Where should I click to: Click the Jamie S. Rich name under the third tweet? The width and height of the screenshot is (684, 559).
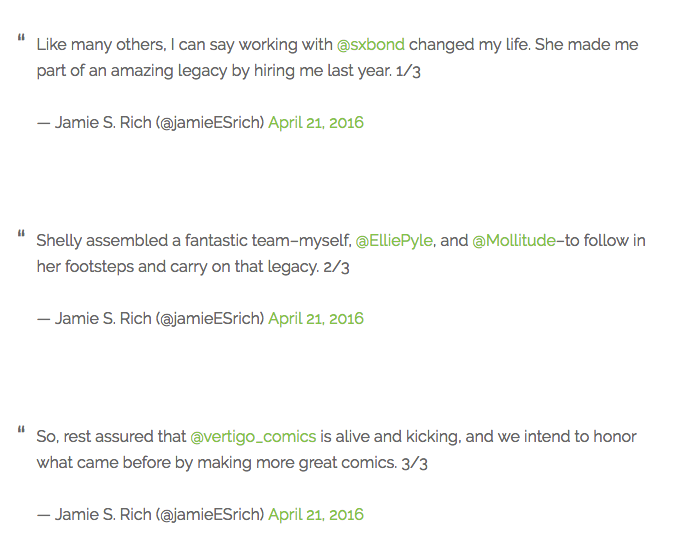103,515
